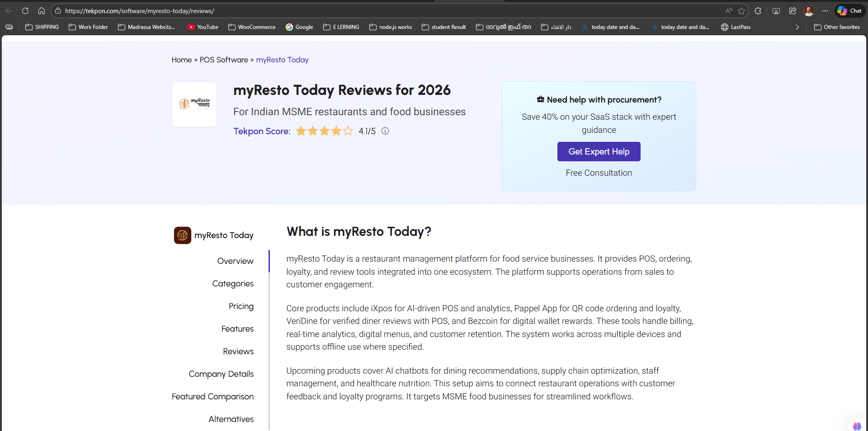Expand the node.js works favorites folder
Viewport: 868px width, 431px height.
[391, 27]
